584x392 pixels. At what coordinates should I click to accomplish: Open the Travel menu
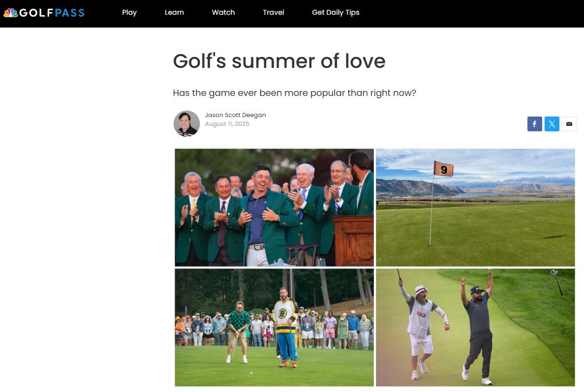(x=274, y=12)
